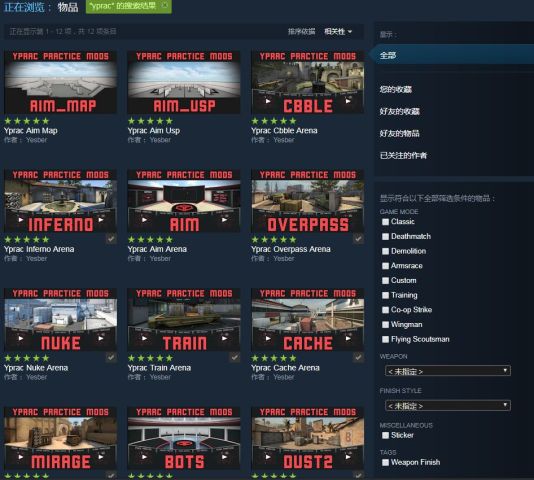The width and height of the screenshot is (534, 480).
Task: Open the DUST2 arena thumbnail
Action: coord(308,438)
